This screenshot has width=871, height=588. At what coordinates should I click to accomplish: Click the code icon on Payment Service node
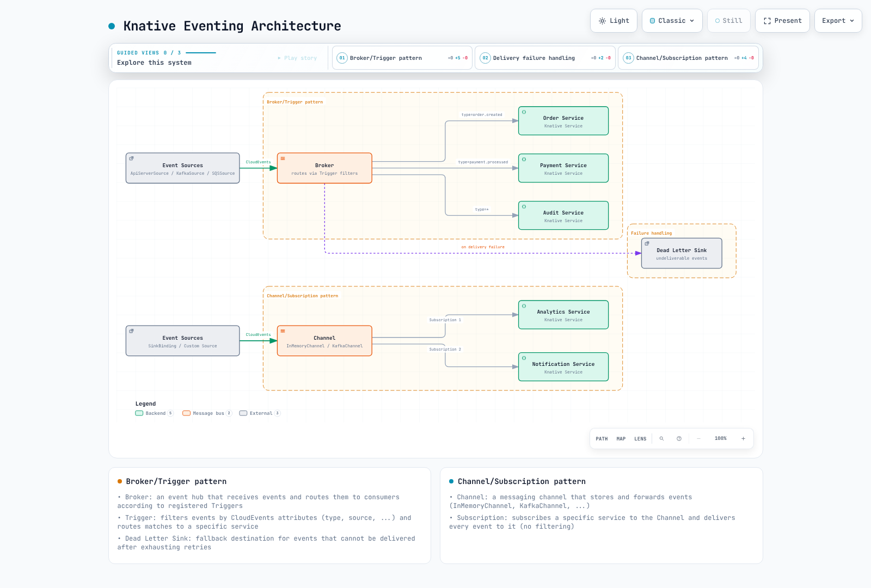[x=524, y=160]
